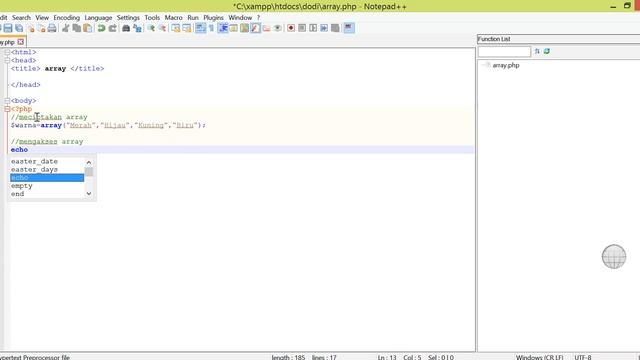Click the Save All toolbar icon
This screenshot has height=360, width=640.
coord(19,28)
